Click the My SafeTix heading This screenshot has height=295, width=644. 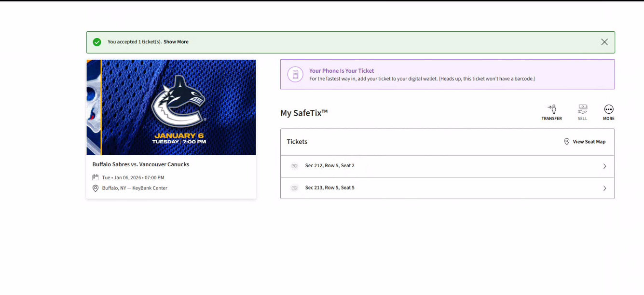pos(304,113)
